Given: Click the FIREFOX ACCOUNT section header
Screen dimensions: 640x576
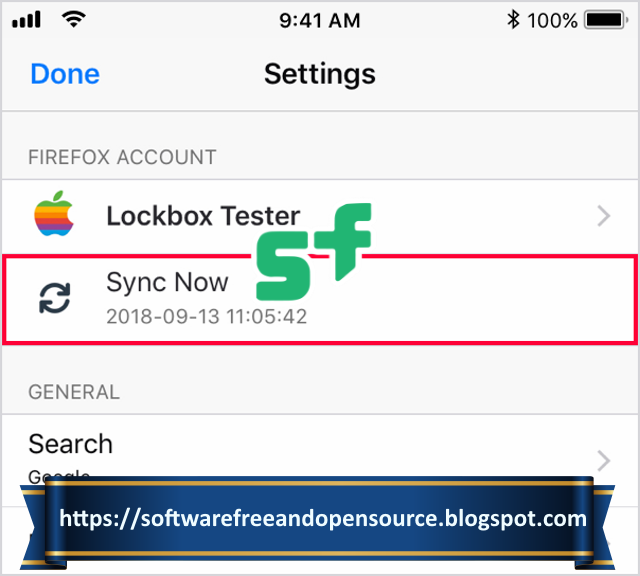Looking at the screenshot, I should point(122,157).
